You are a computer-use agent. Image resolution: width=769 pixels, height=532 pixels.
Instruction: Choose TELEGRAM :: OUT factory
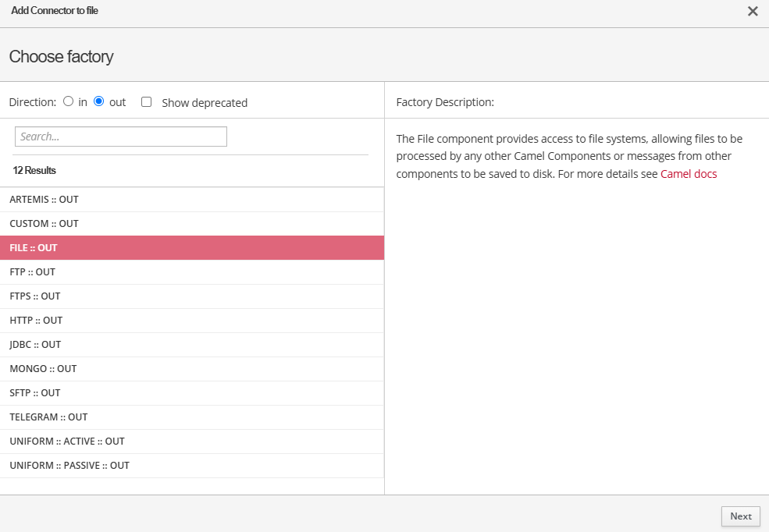(48, 417)
